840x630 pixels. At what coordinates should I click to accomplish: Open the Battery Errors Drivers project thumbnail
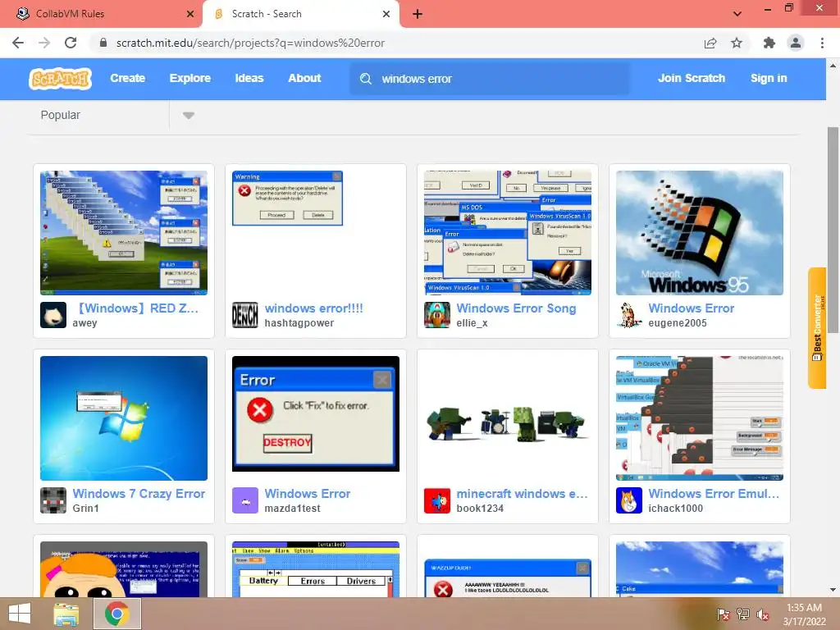point(316,569)
